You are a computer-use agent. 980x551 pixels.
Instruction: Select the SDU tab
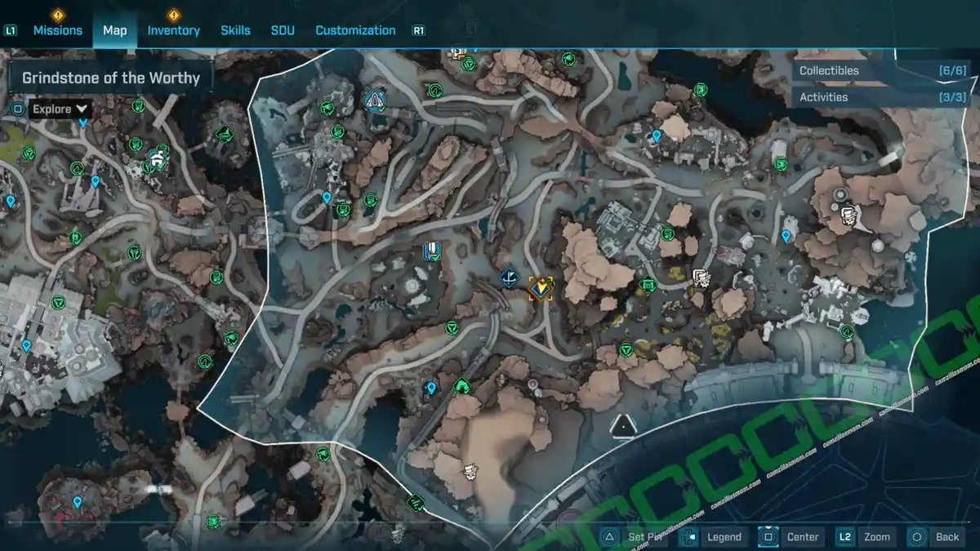coord(282,30)
